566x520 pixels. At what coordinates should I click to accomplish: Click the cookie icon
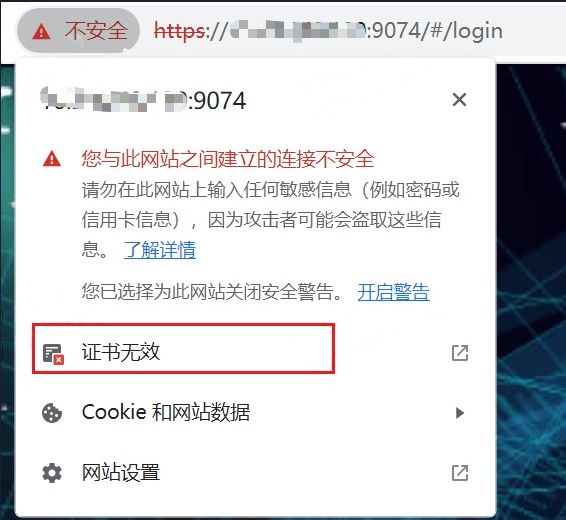click(x=52, y=413)
